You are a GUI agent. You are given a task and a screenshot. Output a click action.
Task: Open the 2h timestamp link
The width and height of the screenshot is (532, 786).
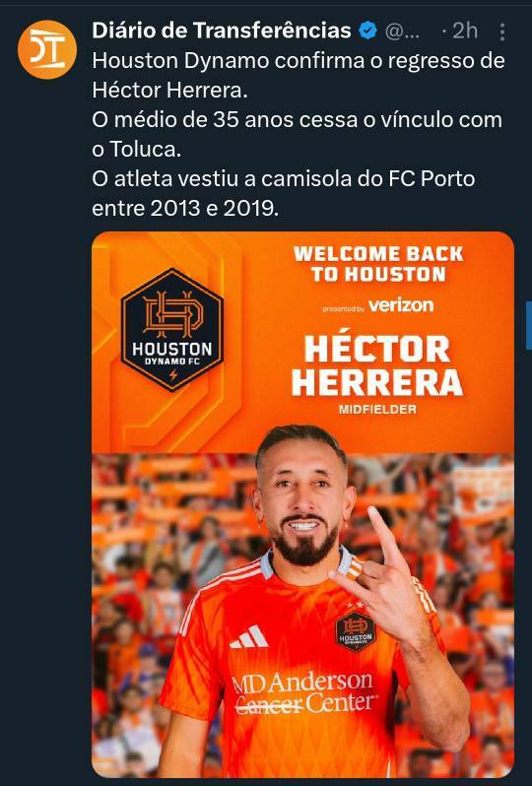coord(465,32)
